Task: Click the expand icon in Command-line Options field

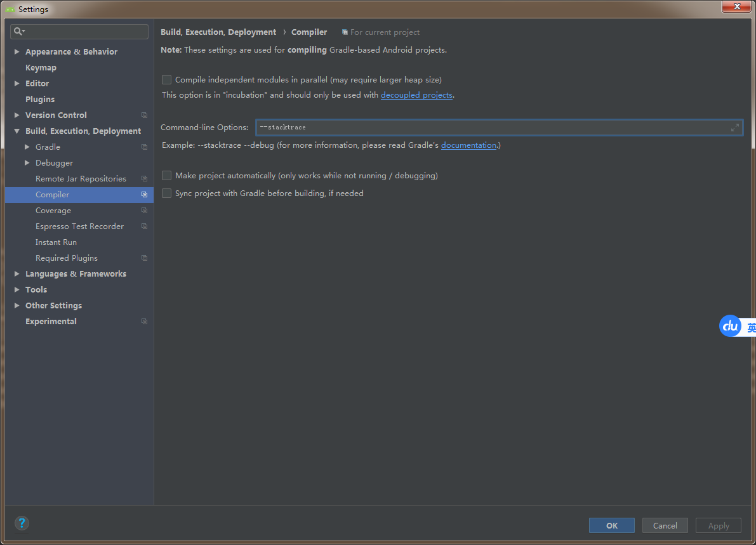Action: 734,128
